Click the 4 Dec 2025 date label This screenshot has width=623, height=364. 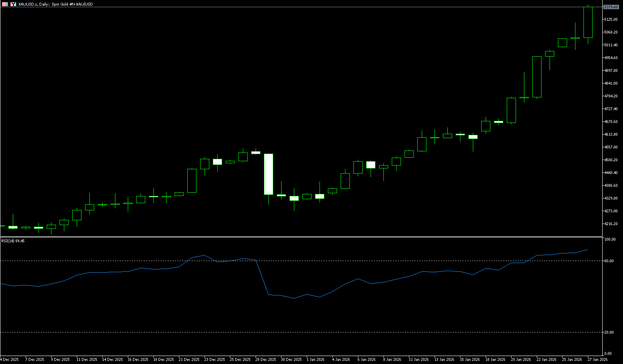[9, 360]
